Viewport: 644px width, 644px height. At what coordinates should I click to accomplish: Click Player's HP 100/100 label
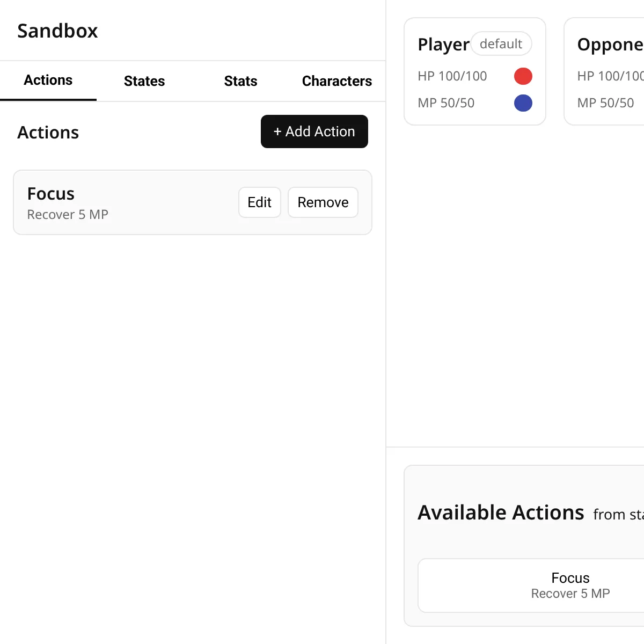coord(452,76)
